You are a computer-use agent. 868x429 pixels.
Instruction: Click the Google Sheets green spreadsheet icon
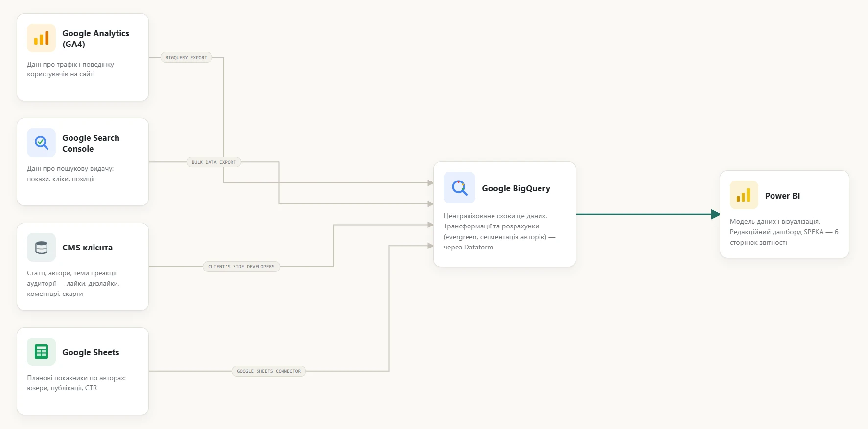[x=41, y=352]
